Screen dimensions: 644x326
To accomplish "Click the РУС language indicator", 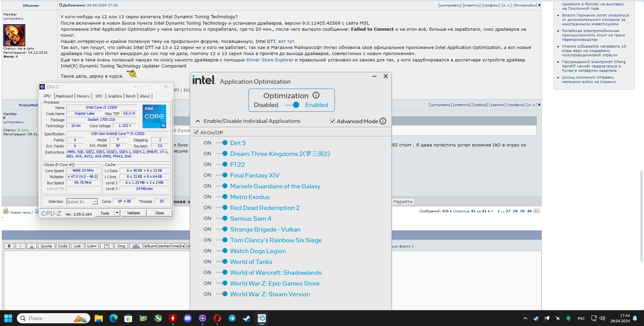I will [581, 319].
